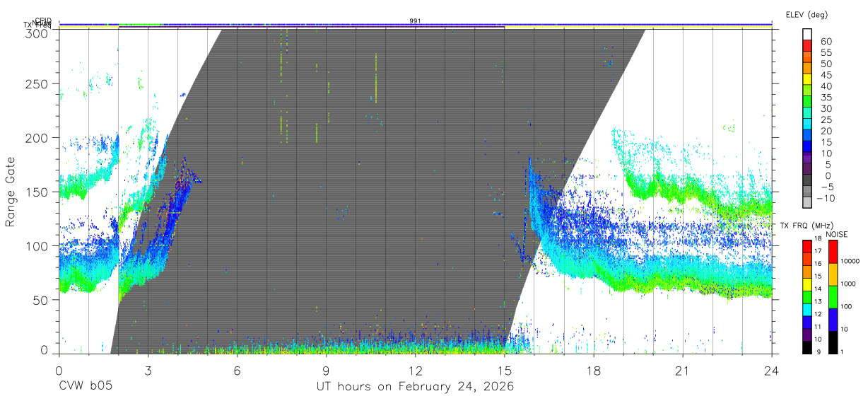The height and width of the screenshot is (401, 868).
Task: Click the '6' tick label on the UT hours axis
Action: [x=237, y=371]
